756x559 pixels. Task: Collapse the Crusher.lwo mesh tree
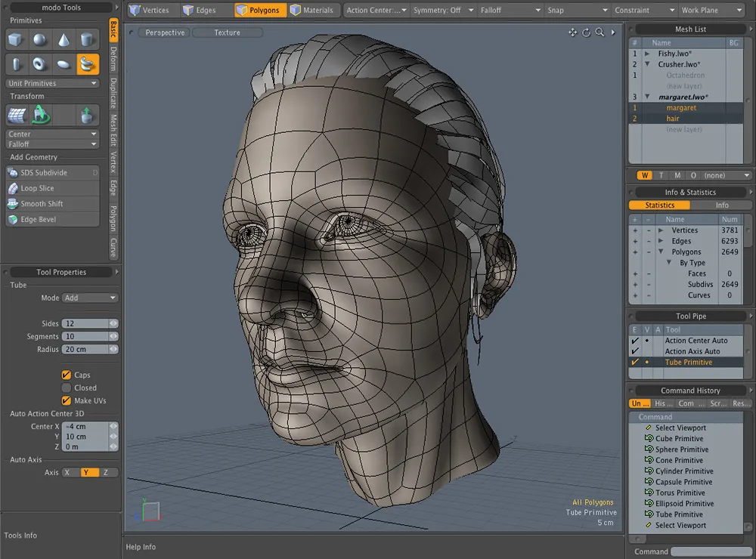(x=648, y=64)
